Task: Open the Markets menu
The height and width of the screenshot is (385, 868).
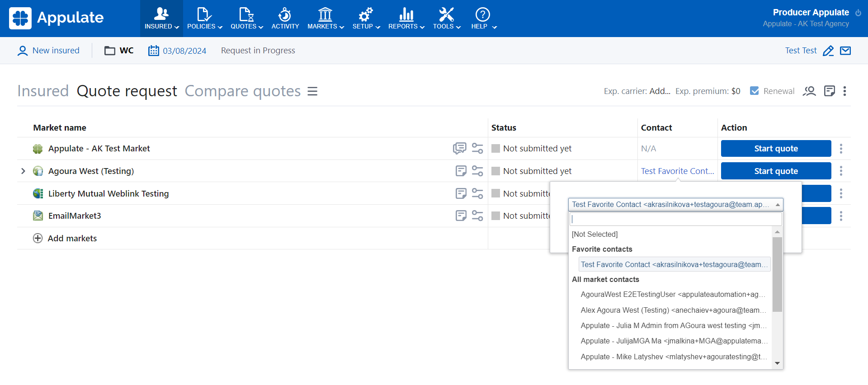Action: point(325,19)
